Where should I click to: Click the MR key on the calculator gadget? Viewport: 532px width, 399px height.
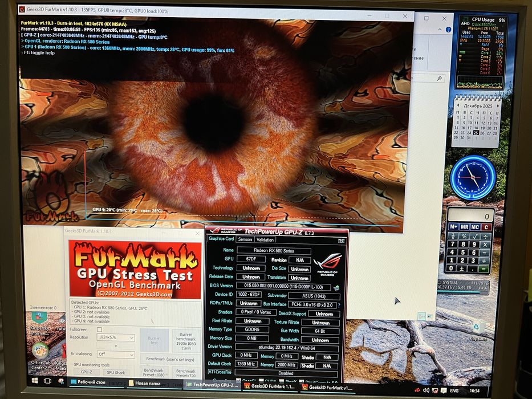tap(465, 227)
